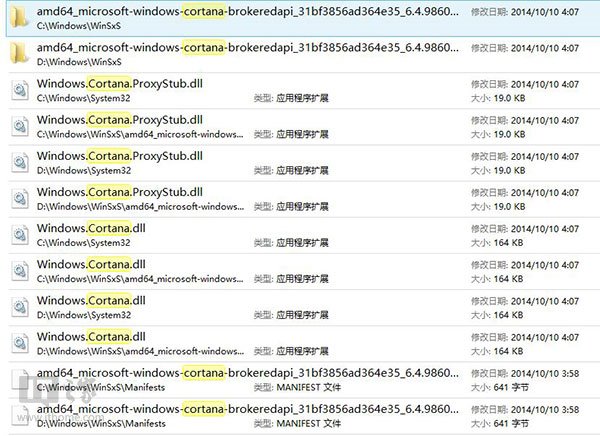Click 2014/10/10 3:58 date in C:\Windows\WinSxS\Manifests row
The width and height of the screenshot is (600, 436).
coord(545,373)
